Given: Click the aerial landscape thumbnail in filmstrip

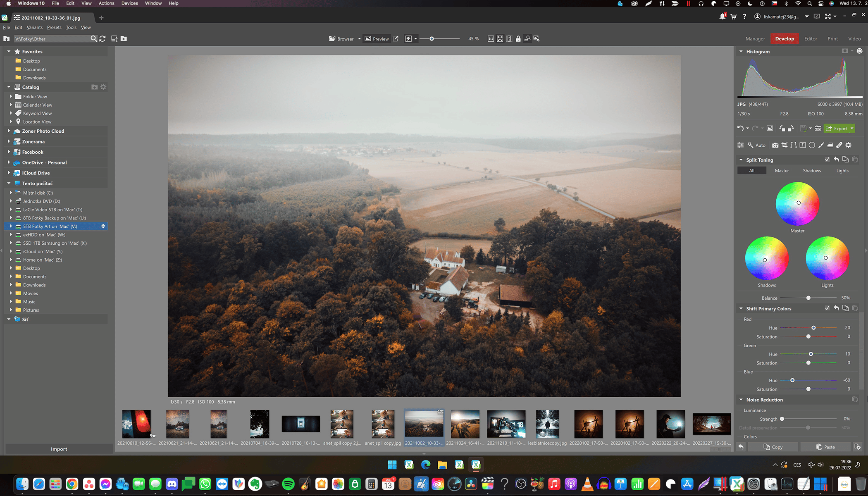Looking at the screenshot, I should [x=424, y=423].
